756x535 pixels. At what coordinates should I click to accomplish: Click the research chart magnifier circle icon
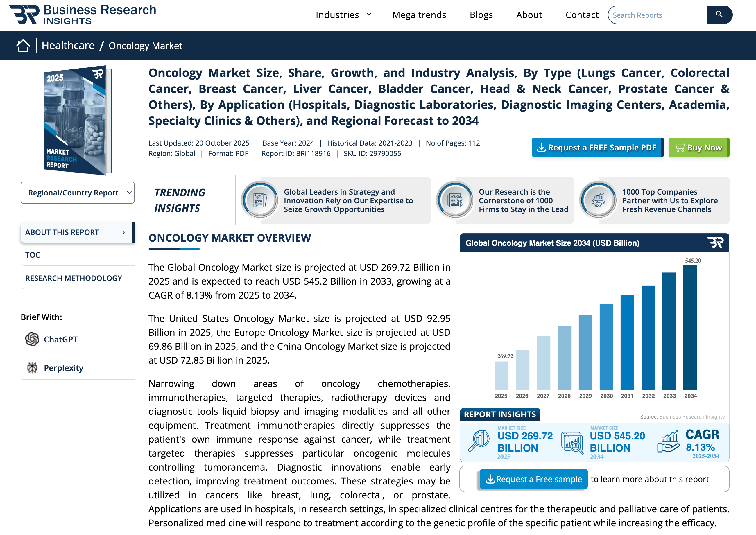455,200
